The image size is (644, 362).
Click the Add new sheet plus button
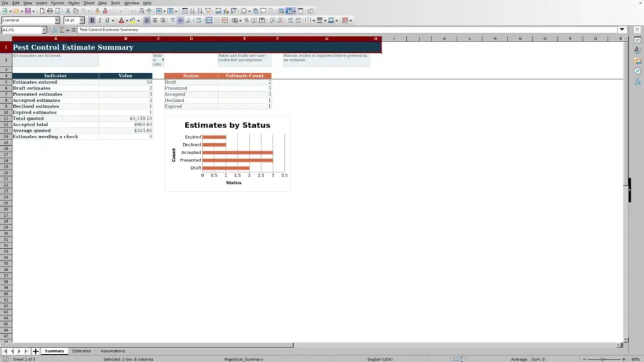pyautogui.click(x=35, y=351)
